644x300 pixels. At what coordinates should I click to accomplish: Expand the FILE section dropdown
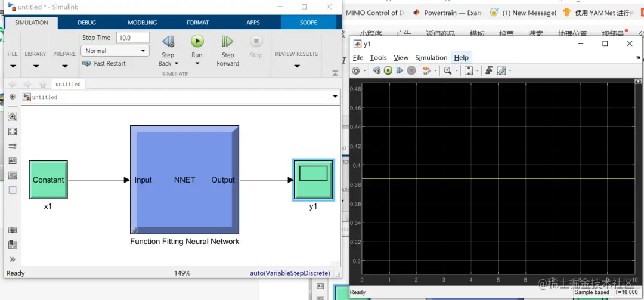pos(13,66)
